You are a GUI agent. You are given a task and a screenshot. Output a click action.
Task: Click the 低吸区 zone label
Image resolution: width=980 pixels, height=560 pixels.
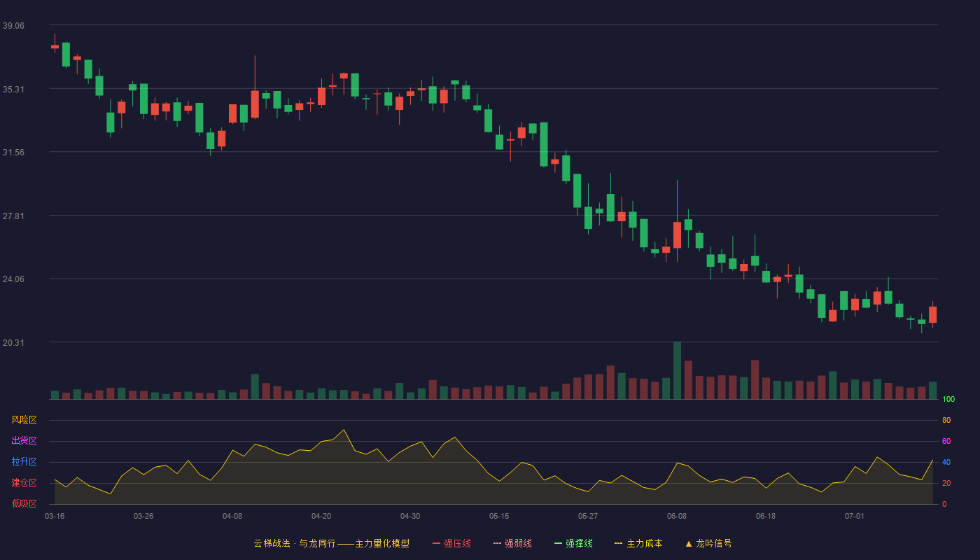pyautogui.click(x=24, y=503)
